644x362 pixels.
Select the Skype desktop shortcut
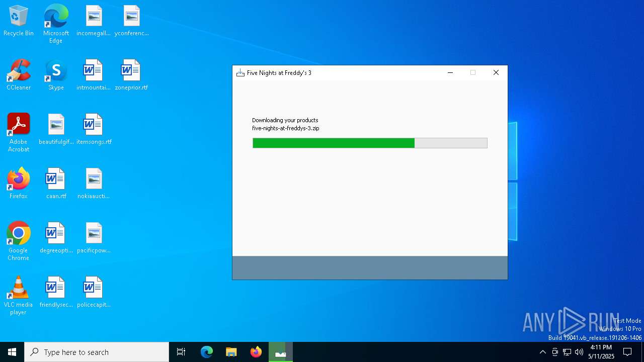[56, 75]
